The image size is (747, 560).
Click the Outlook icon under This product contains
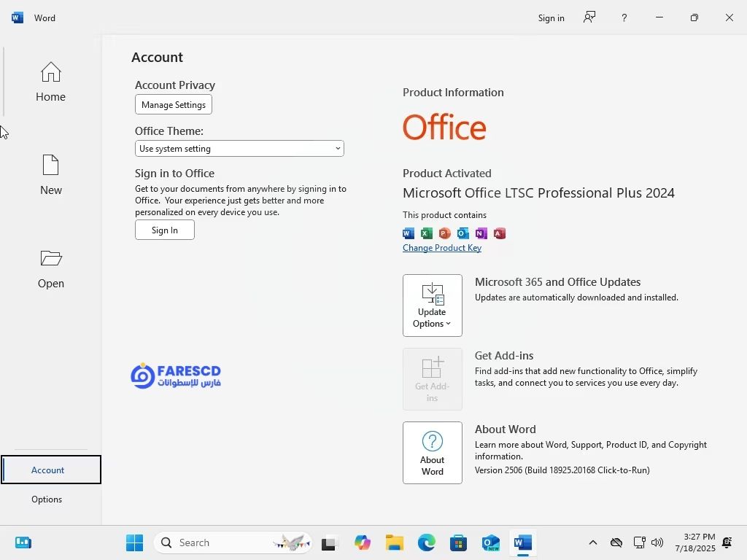tap(462, 233)
